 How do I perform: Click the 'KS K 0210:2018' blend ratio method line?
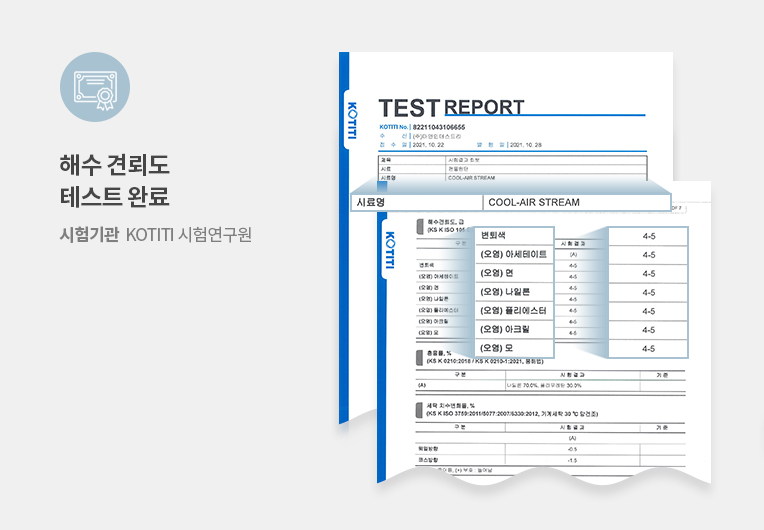pos(485,361)
